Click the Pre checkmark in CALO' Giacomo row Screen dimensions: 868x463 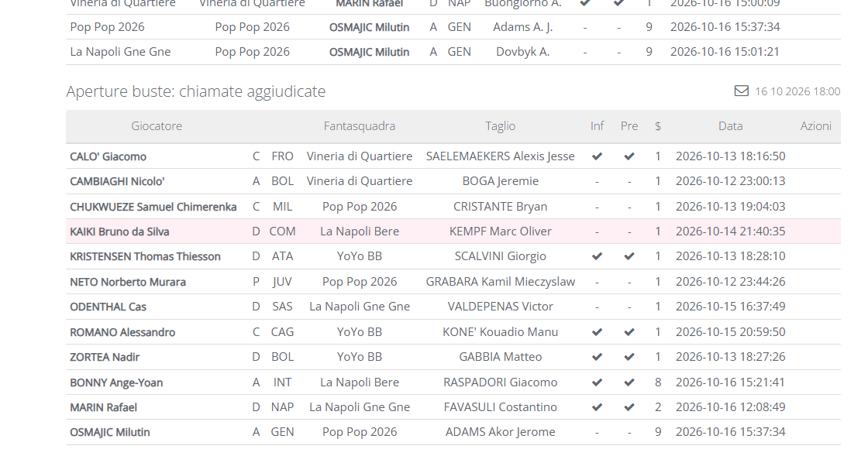coord(629,156)
